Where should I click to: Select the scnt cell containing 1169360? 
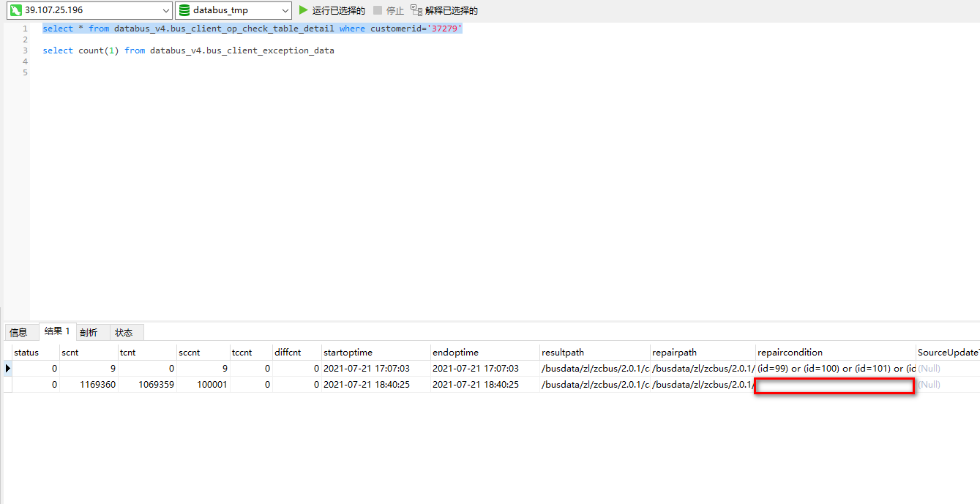coord(89,385)
